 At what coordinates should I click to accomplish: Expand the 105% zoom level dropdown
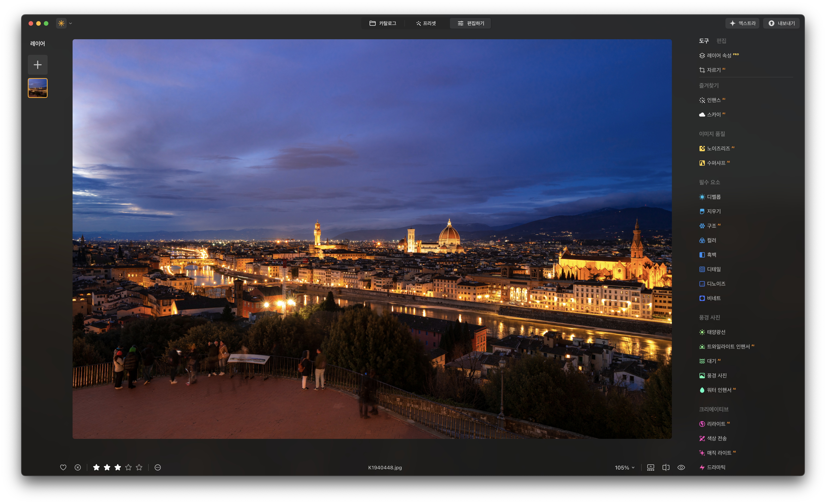[624, 467]
